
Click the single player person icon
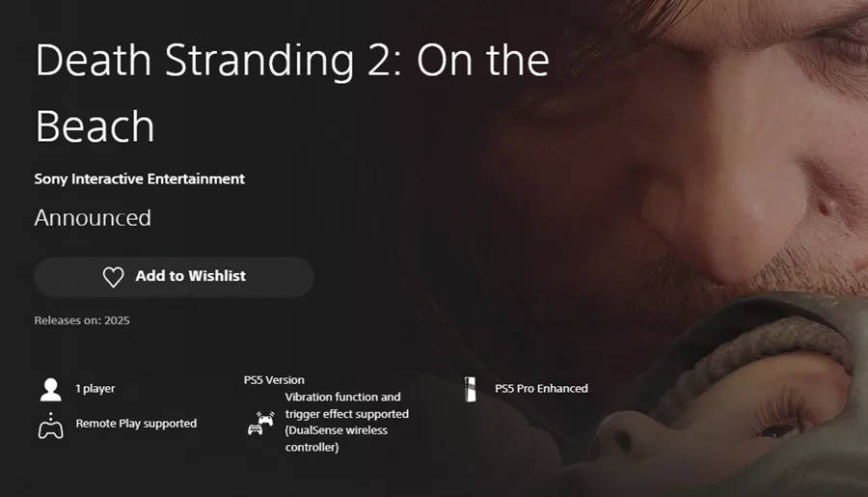[50, 390]
